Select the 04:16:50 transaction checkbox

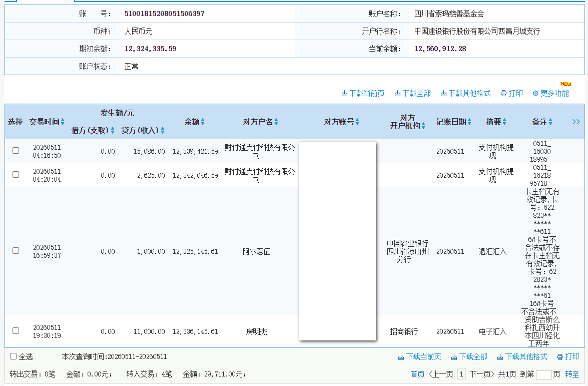click(16, 150)
